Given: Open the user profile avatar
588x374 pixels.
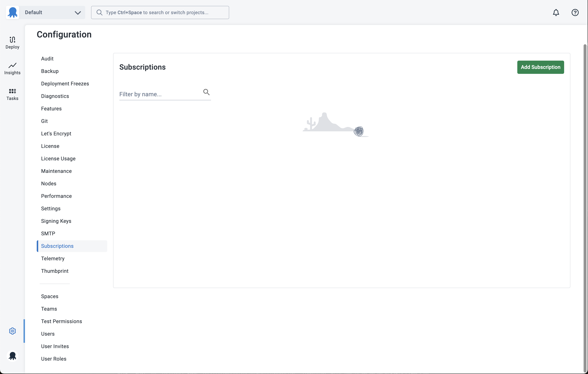Looking at the screenshot, I should [x=12, y=356].
